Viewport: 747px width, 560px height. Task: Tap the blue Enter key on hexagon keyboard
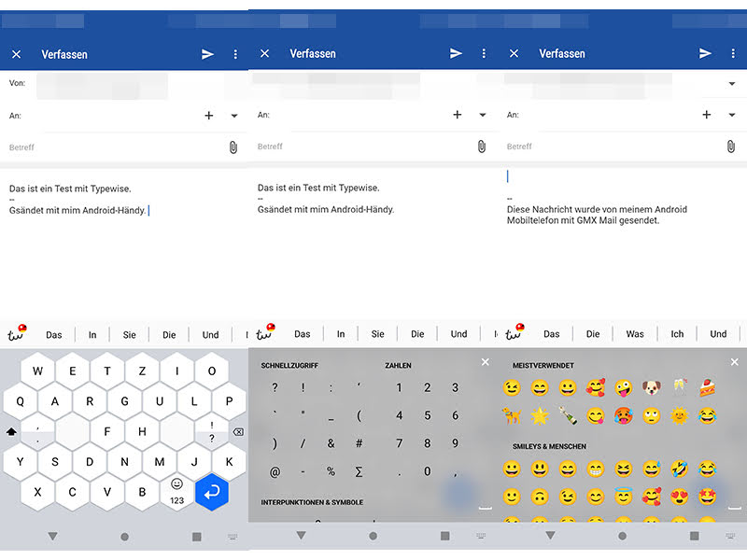tap(212, 493)
